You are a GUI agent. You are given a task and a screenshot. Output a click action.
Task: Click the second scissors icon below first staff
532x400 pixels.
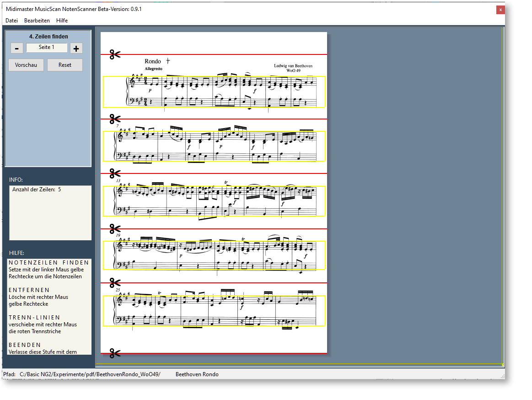pos(115,119)
